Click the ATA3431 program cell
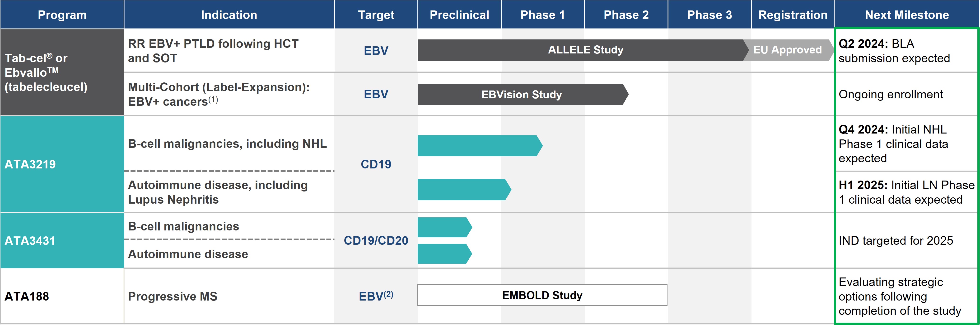 30,241
